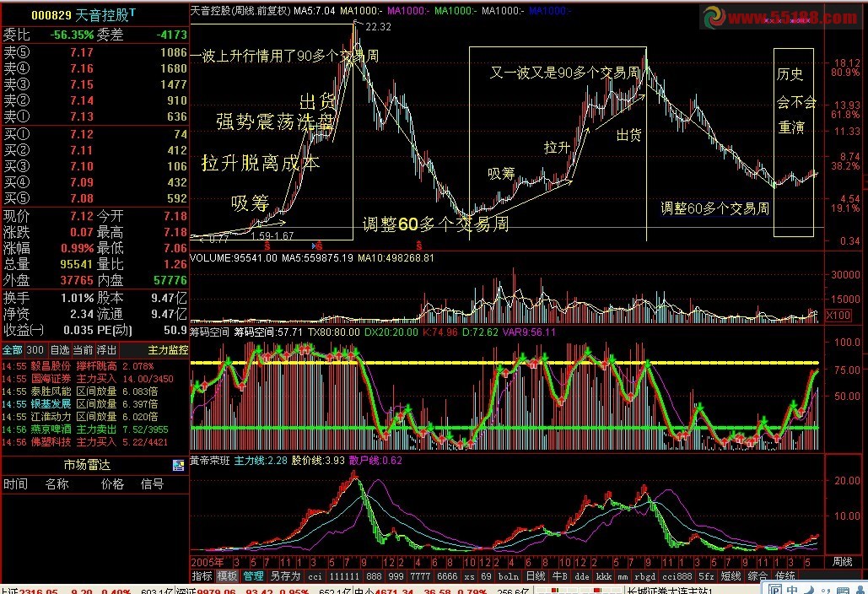868x594 pixels.
Task: Click the blue panel-switch icon beside 市场雷达
Action: coord(178,465)
